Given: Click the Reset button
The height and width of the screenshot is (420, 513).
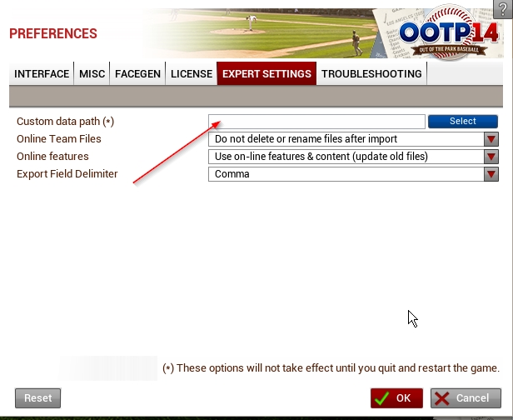Looking at the screenshot, I should (x=37, y=398).
